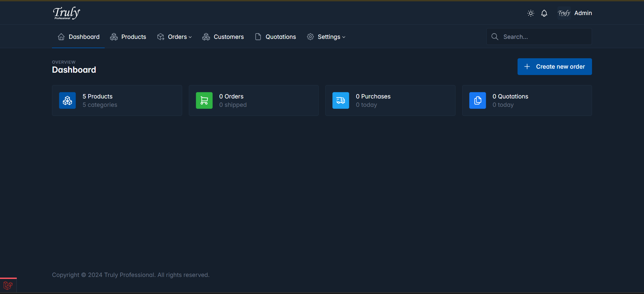Screen dimensions: 644x294
Task: Click the magnifier search icon
Action: [495, 37]
